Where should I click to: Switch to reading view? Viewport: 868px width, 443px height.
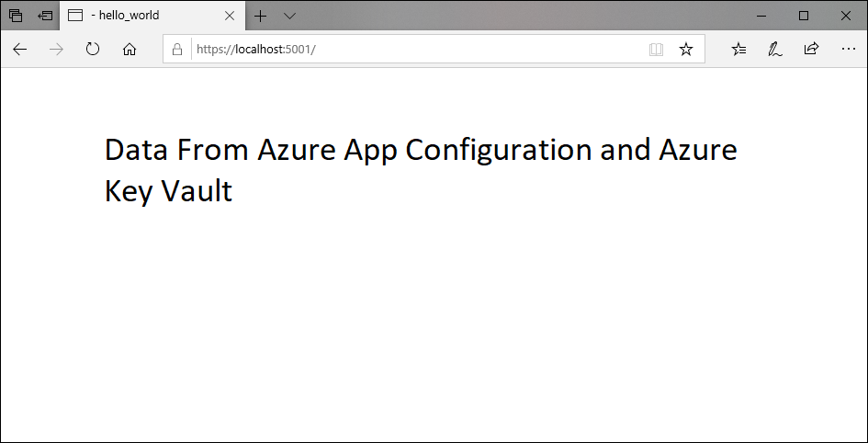pyautogui.click(x=656, y=50)
